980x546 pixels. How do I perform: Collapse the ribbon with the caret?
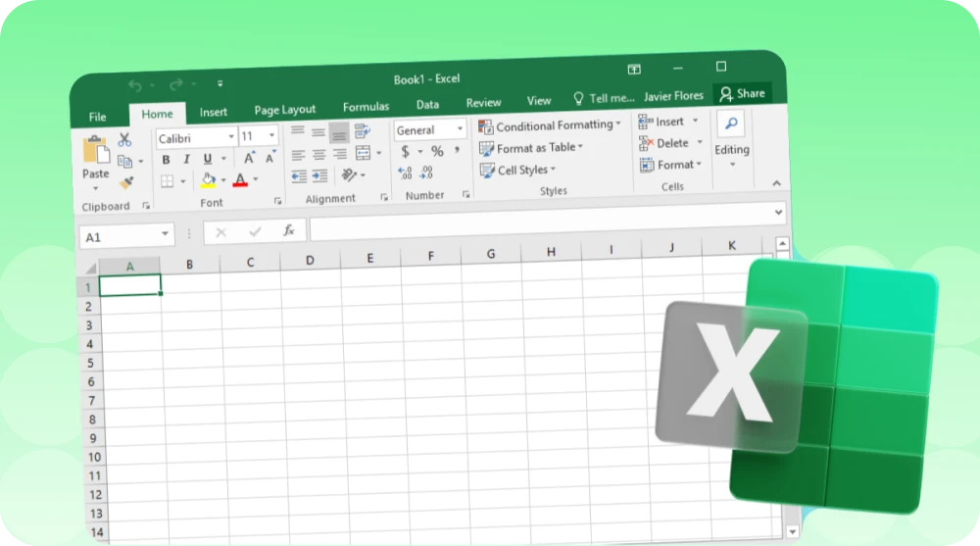pos(776,183)
